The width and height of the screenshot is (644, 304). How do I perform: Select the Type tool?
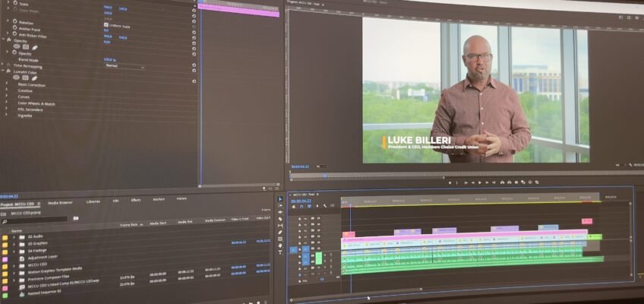pyautogui.click(x=280, y=252)
